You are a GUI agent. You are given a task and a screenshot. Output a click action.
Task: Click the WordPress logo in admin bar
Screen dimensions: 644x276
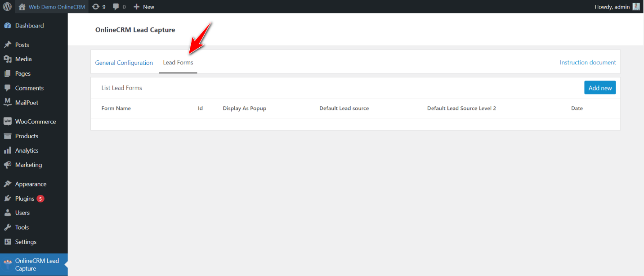pos(7,6)
